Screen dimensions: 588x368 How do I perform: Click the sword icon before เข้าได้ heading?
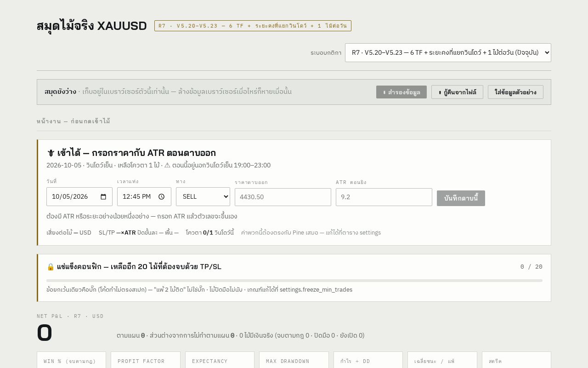tap(51, 153)
